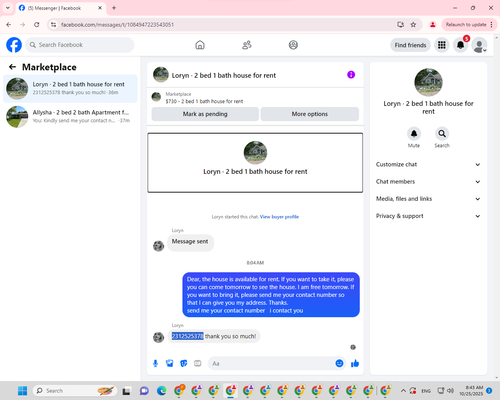Open the profile circle icon in top navigation
Viewport: 500px width, 400px height.
tap(293, 45)
